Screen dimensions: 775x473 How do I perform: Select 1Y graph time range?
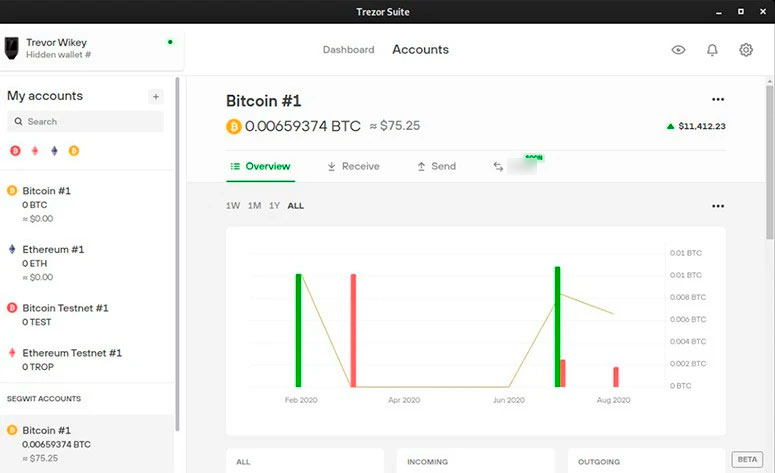(274, 206)
